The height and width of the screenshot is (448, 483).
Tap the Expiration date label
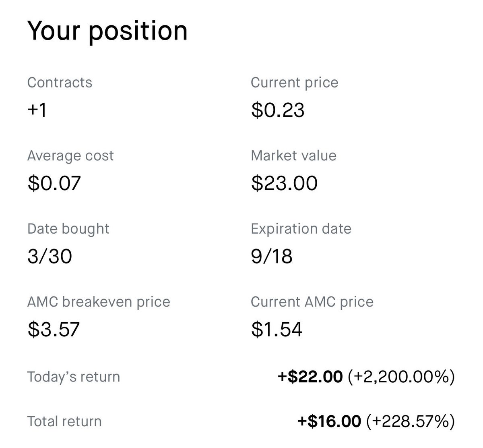tap(301, 229)
